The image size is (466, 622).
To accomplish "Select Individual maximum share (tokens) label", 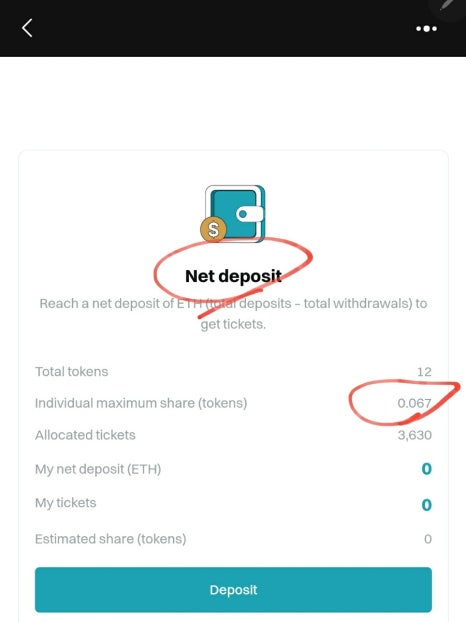I will pyautogui.click(x=141, y=403).
